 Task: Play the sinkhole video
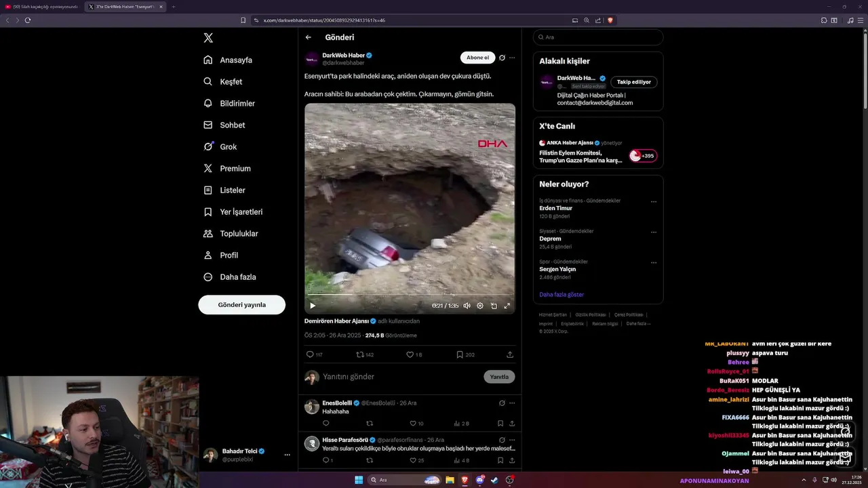313,306
